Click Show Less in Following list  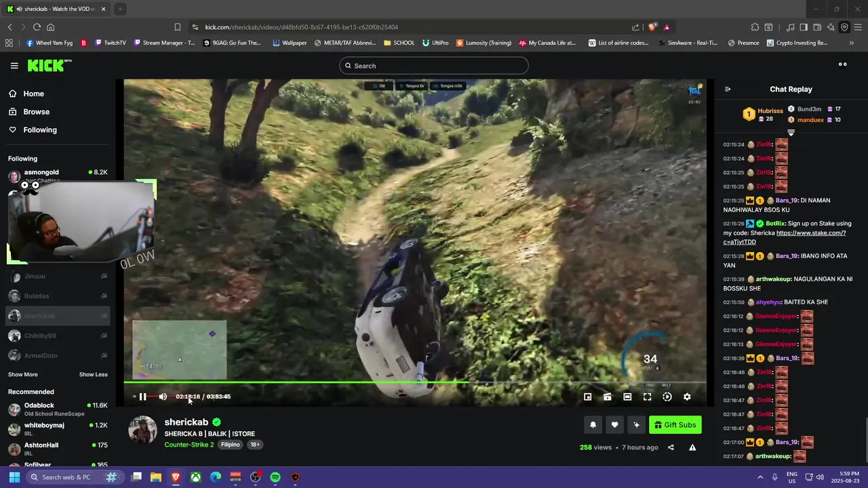[x=93, y=374]
